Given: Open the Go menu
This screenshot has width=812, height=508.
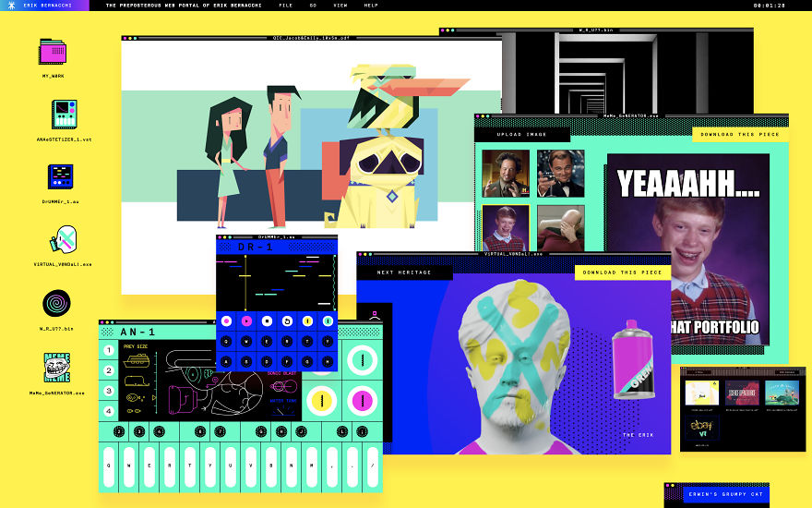Looking at the screenshot, I should click(x=313, y=6).
